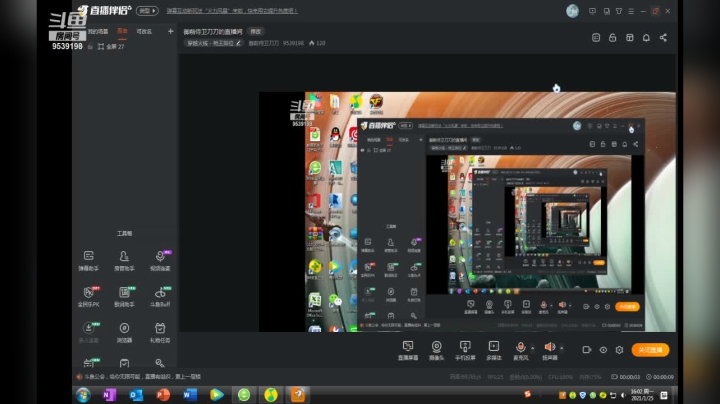Click the share icon at top right
The width and height of the screenshot is (720, 404).
663,38
